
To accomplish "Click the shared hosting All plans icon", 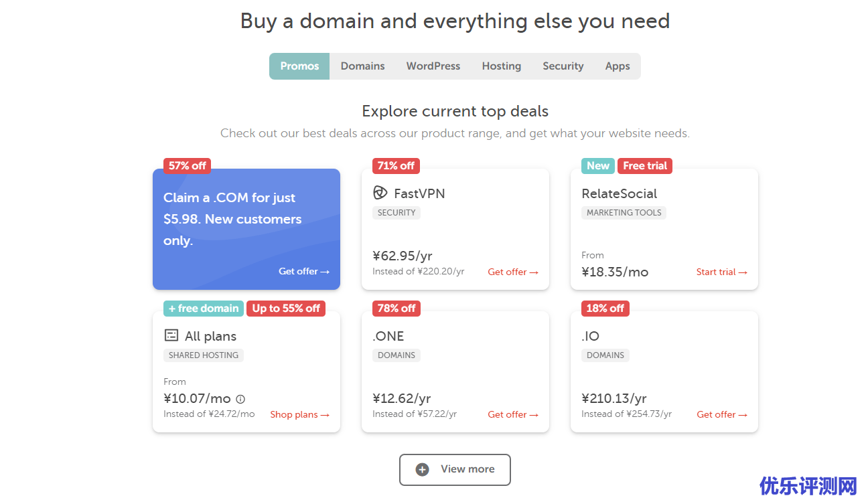I will (171, 335).
